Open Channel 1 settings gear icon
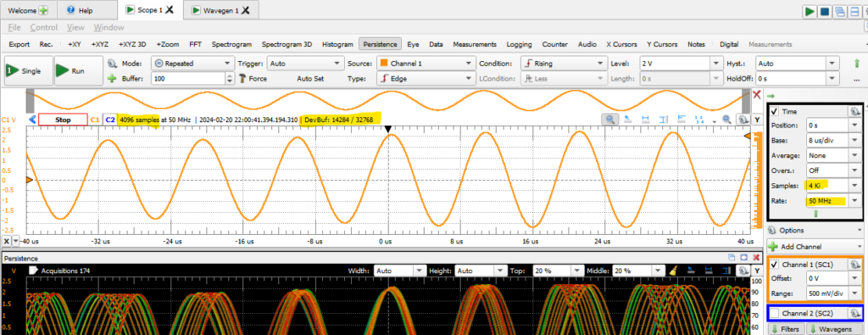Screen dimensions: 868x335 coord(854,265)
